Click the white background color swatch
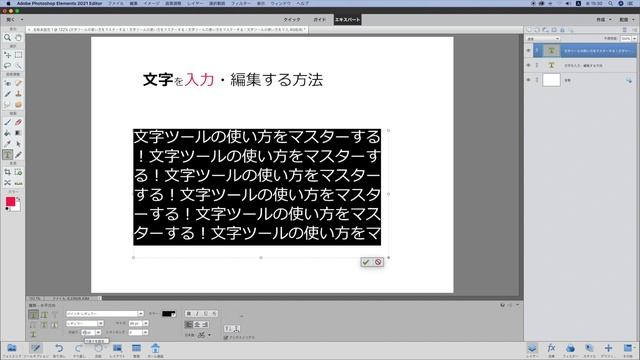The image size is (640, 360). point(17,208)
